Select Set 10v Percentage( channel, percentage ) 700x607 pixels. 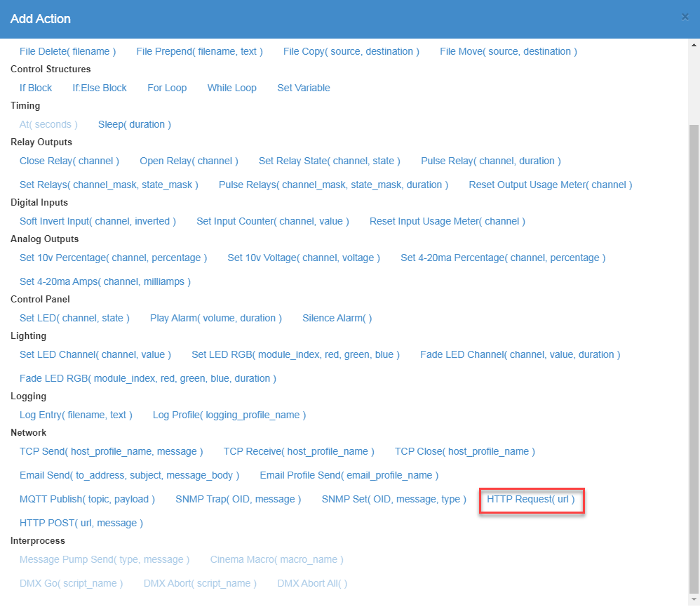113,258
